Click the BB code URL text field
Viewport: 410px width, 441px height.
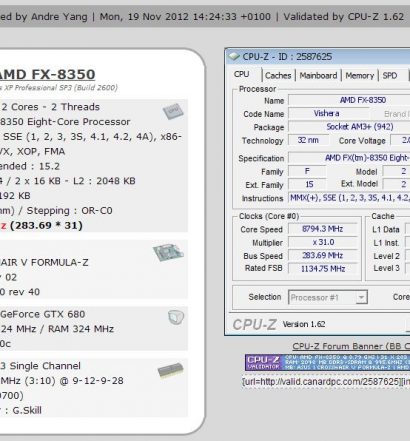click(326, 382)
